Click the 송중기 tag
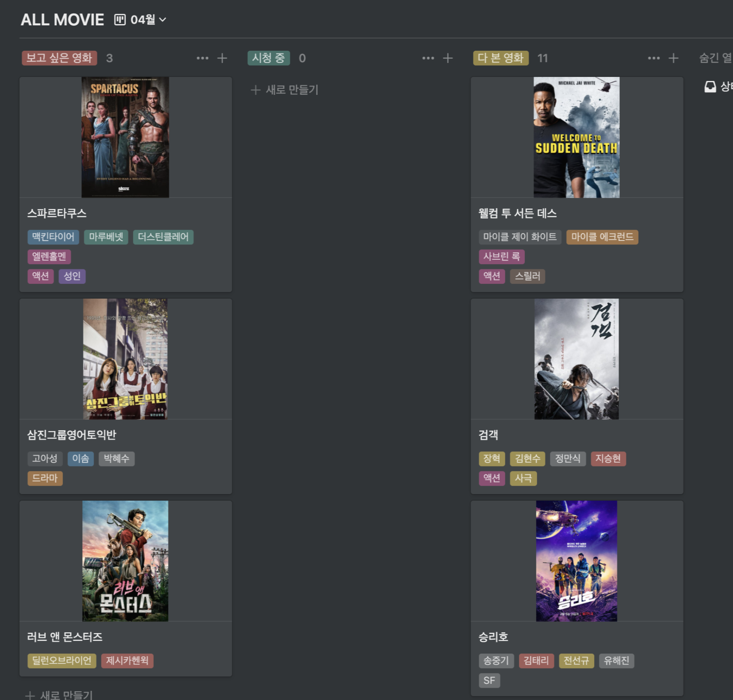Screen dimensions: 733x700 coord(496,661)
